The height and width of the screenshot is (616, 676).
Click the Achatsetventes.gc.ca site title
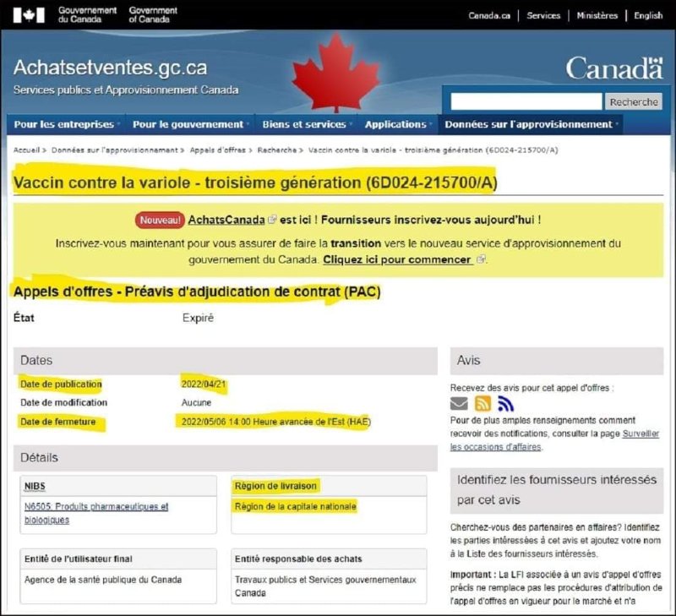(110, 68)
